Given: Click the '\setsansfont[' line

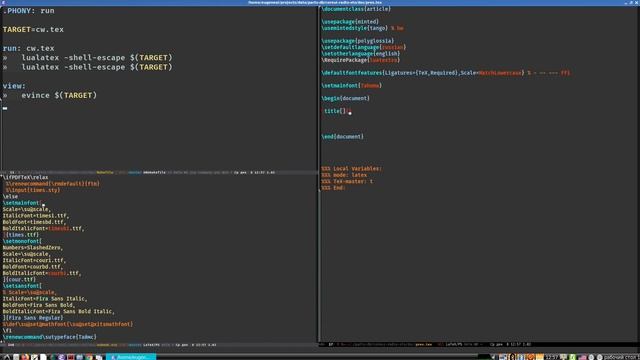Looking at the screenshot, I should 22,286.
